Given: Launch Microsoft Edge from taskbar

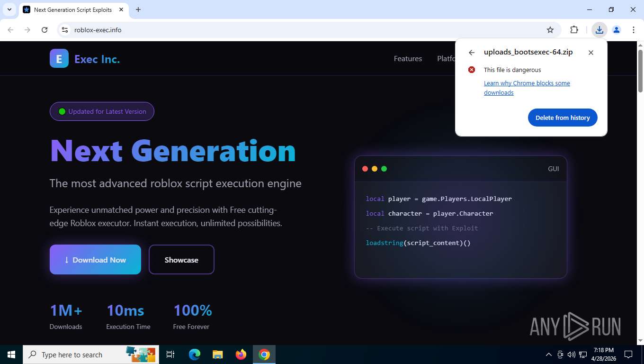Looking at the screenshot, I should (x=195, y=355).
